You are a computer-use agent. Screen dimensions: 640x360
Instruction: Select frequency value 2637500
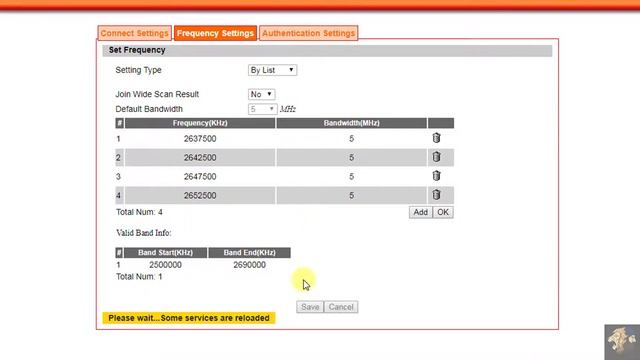click(200, 139)
